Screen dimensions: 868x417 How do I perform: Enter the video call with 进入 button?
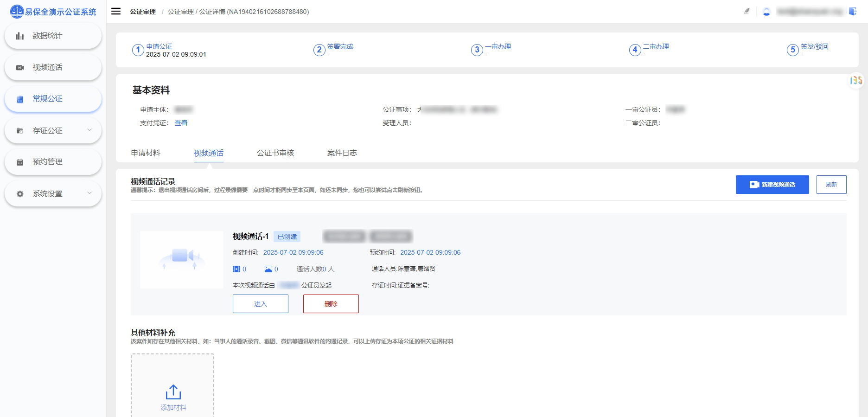point(260,304)
